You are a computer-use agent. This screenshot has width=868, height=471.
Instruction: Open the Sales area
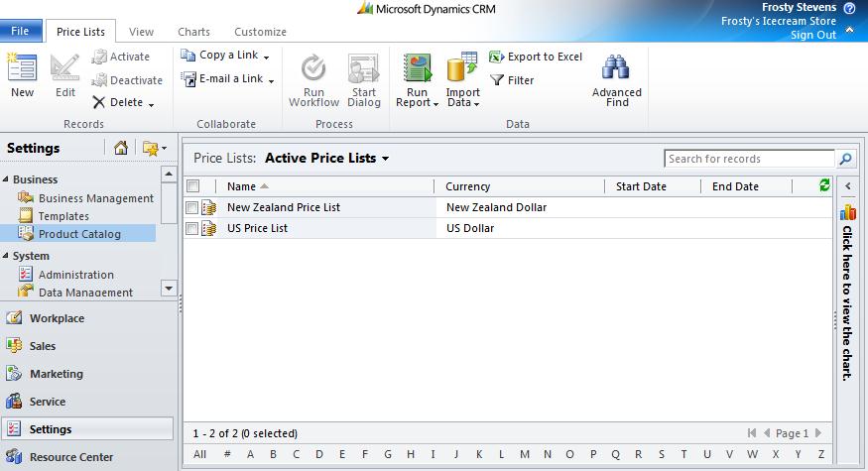pos(87,346)
